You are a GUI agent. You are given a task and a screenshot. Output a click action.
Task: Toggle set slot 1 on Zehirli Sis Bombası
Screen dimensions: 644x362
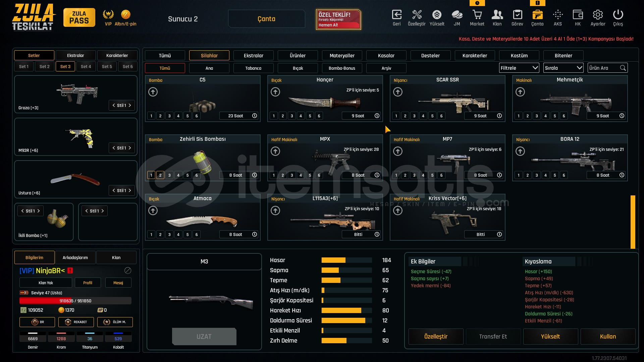151,175
